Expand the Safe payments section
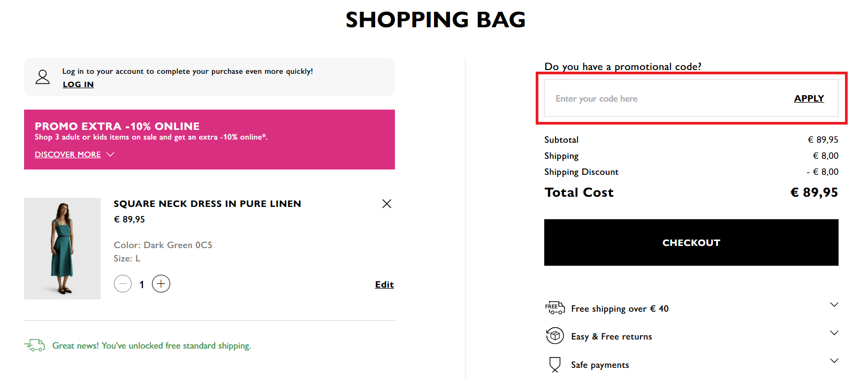Screen dimensions: 868x378 [834, 361]
